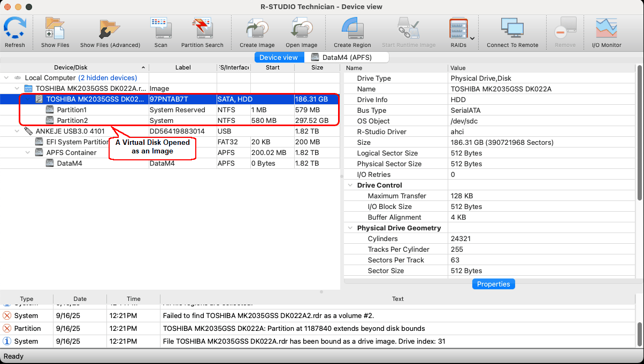The image size is (644, 364).
Task: Select Partition2 in the device tree
Action: (72, 121)
